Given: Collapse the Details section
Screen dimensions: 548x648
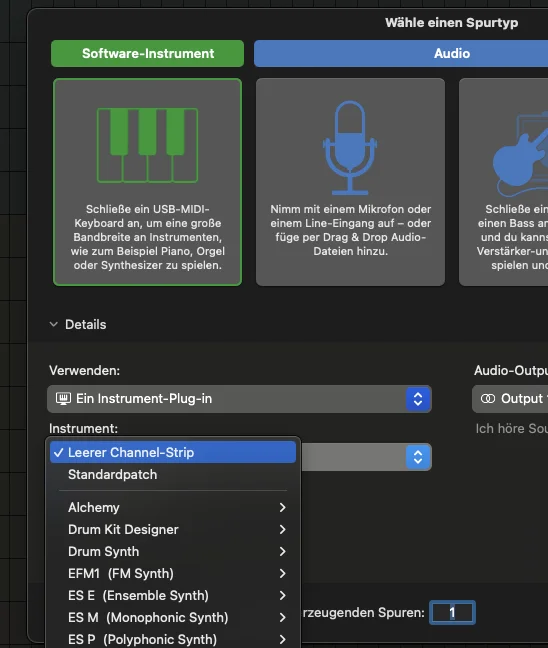Looking at the screenshot, I should coord(54,324).
